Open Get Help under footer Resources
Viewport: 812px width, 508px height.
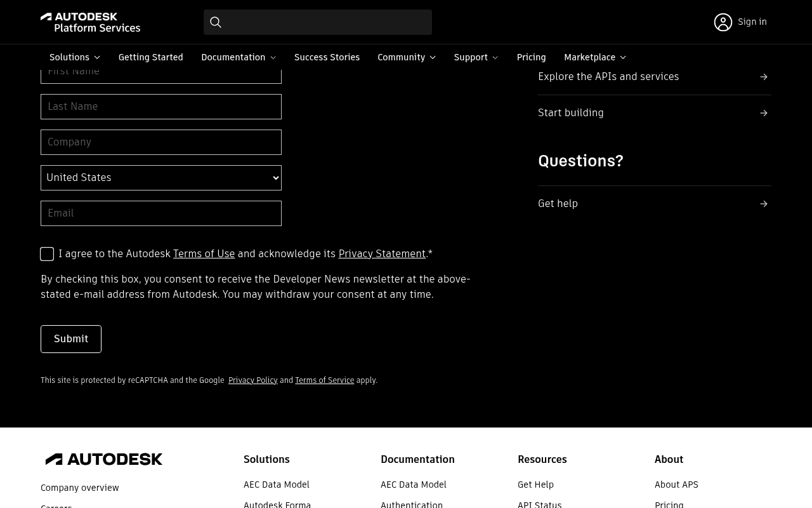click(x=535, y=485)
